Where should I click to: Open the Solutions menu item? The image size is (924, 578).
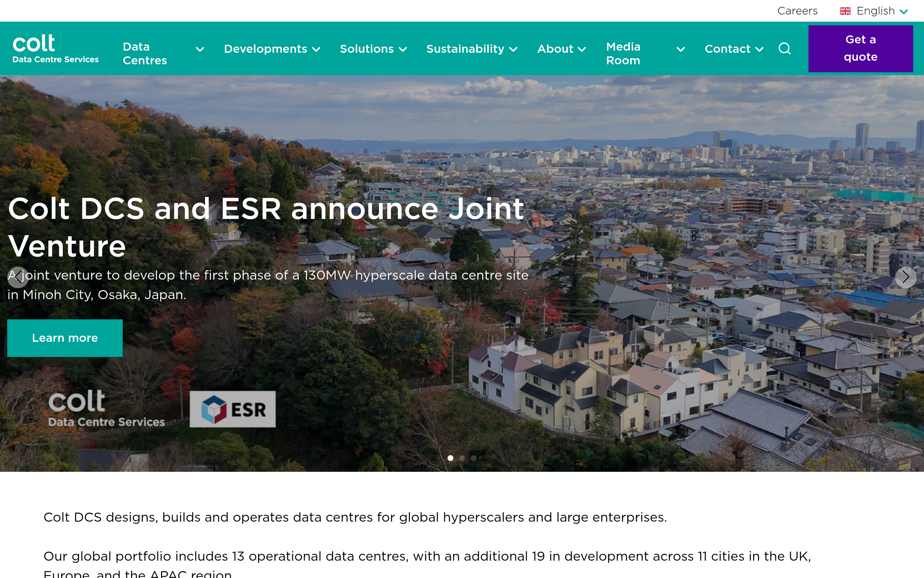(367, 49)
